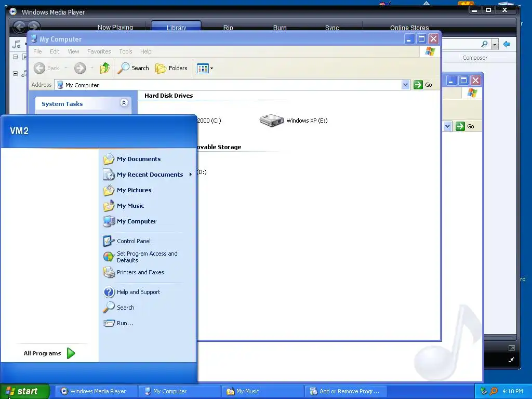Open the View menu in My Computer
Screen dimensions: 532x399
pos(73,51)
